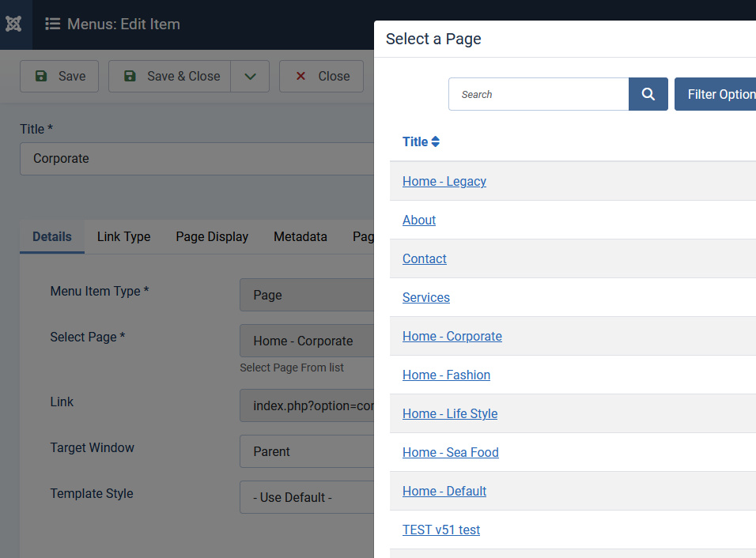This screenshot has width=756, height=558.
Task: Click the Joomla logo icon
Action: [13, 24]
